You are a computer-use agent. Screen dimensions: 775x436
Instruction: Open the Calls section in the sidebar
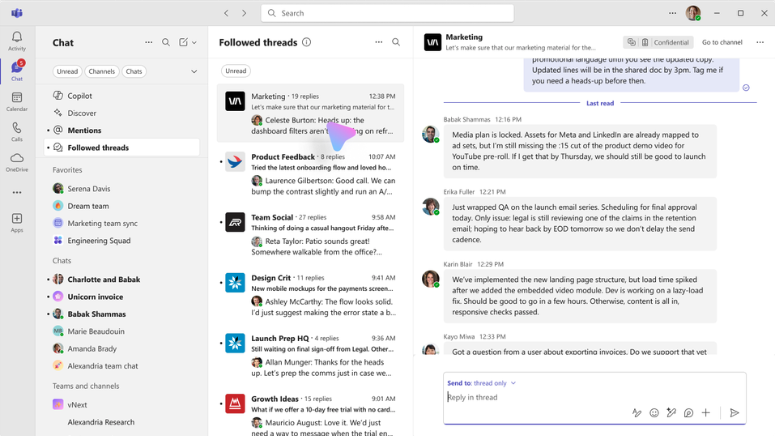tap(17, 131)
